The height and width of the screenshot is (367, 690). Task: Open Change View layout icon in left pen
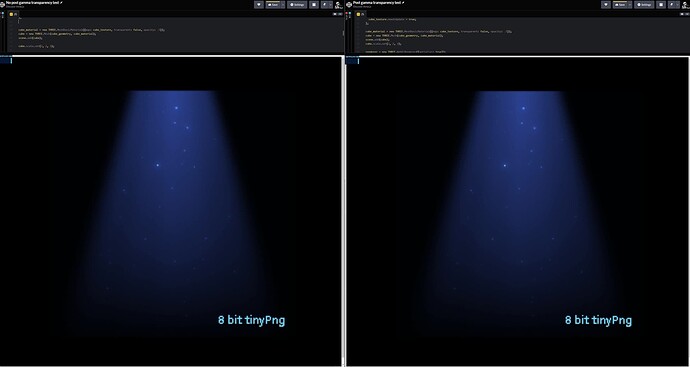tap(314, 4)
